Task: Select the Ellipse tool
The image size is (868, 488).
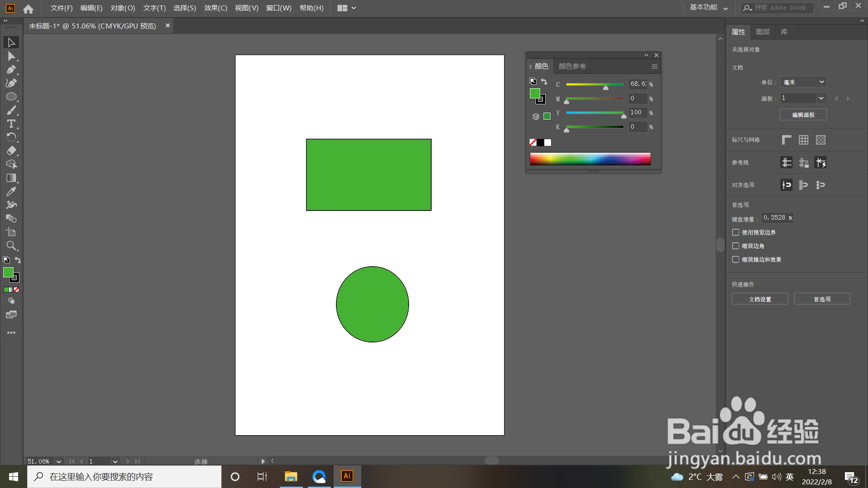Action: 11,97
